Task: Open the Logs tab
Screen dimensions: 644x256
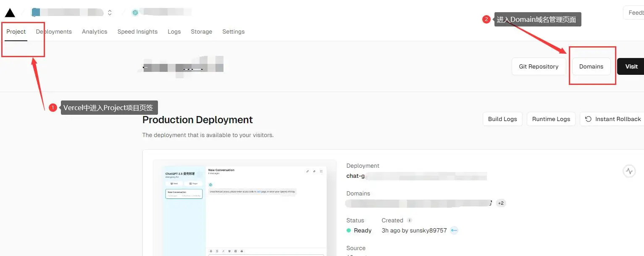Action: (x=174, y=32)
